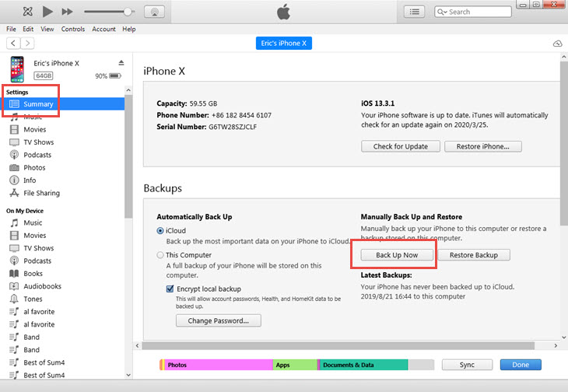The width and height of the screenshot is (568, 392).
Task: Eject Eric's iPhone X using eject icon
Action: point(121,62)
